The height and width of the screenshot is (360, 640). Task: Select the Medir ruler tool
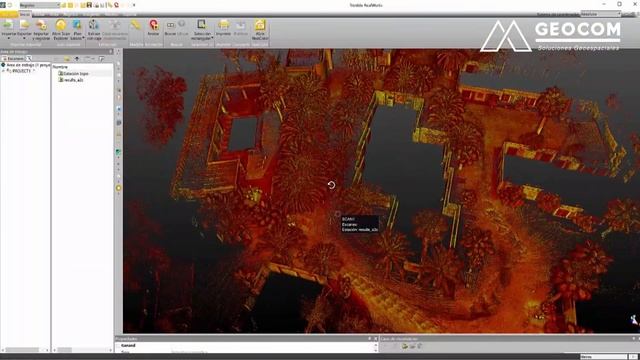click(x=136, y=25)
